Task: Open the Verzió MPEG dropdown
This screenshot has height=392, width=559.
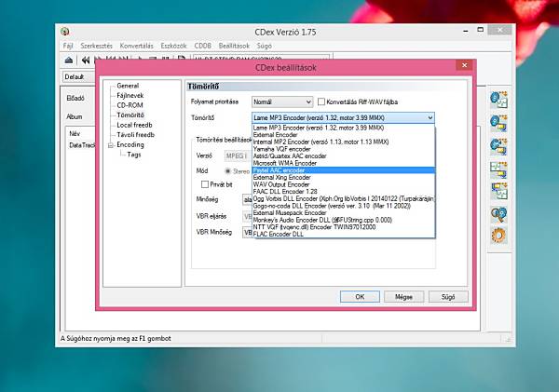Action: point(238,155)
